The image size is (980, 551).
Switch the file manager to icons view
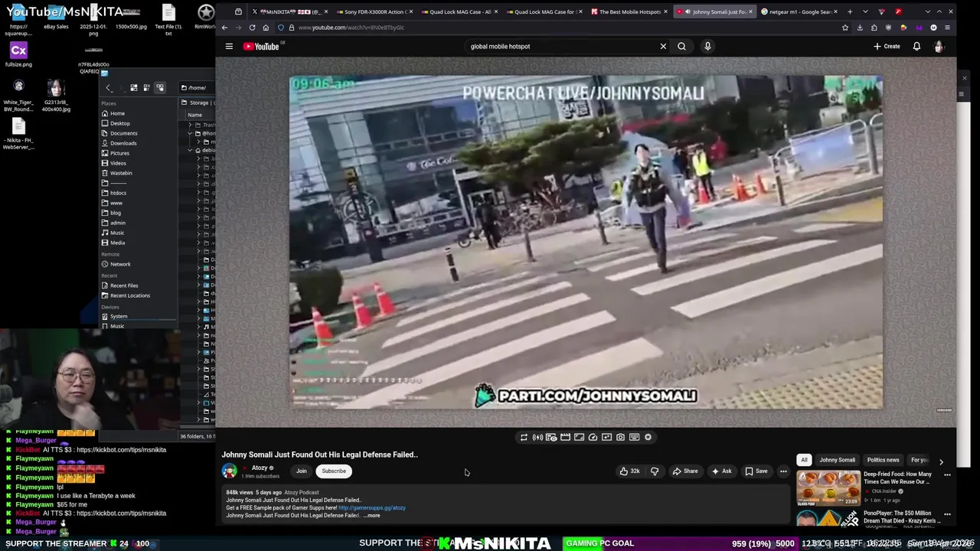click(x=134, y=88)
